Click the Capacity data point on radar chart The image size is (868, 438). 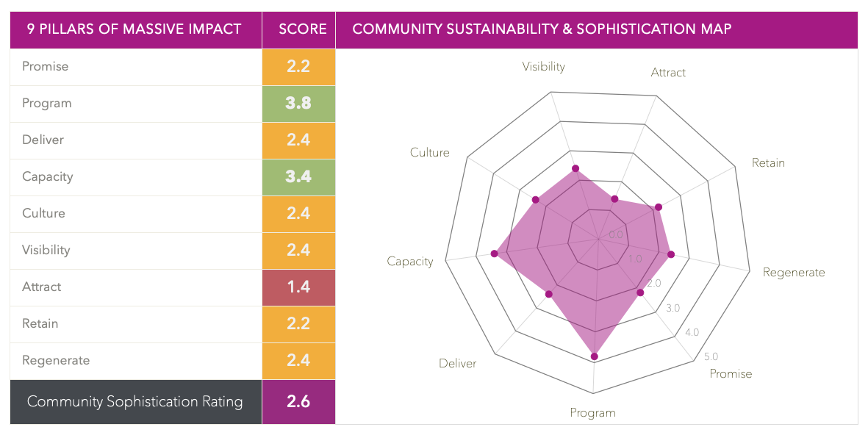pyautogui.click(x=495, y=254)
